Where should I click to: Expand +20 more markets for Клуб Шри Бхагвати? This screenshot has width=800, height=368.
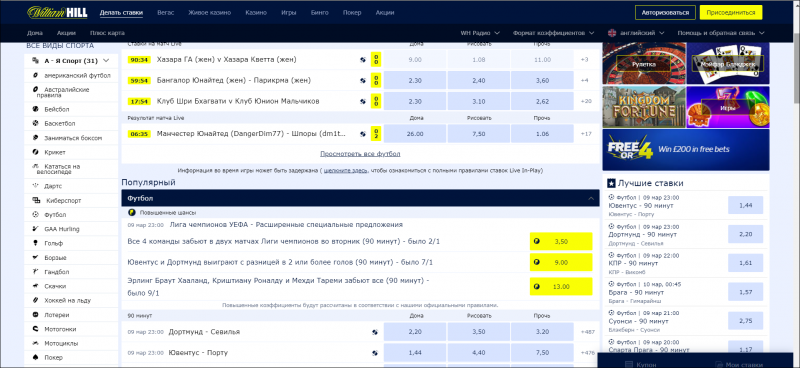pyautogui.click(x=586, y=102)
